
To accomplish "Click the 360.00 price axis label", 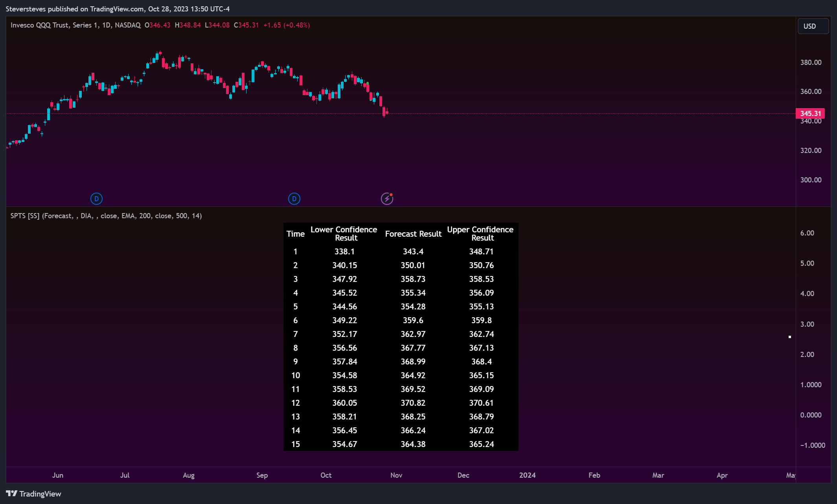I will 811,92.
